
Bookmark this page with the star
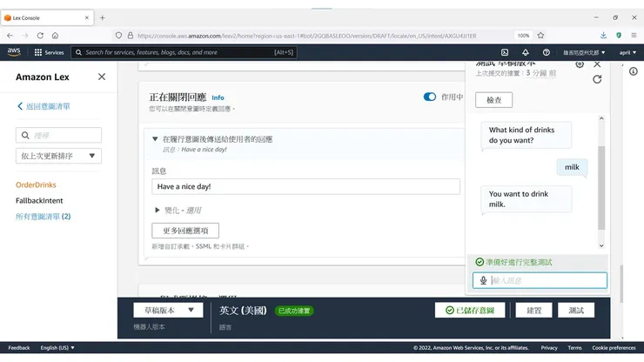tap(540, 36)
